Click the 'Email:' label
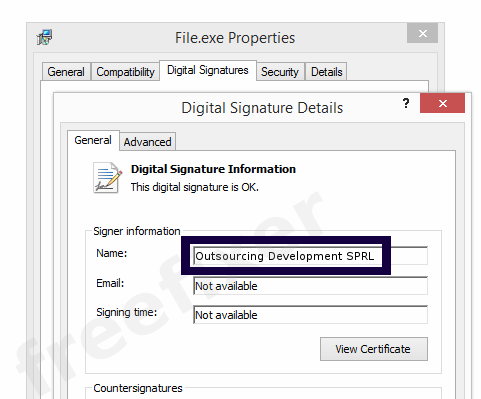 point(110,283)
